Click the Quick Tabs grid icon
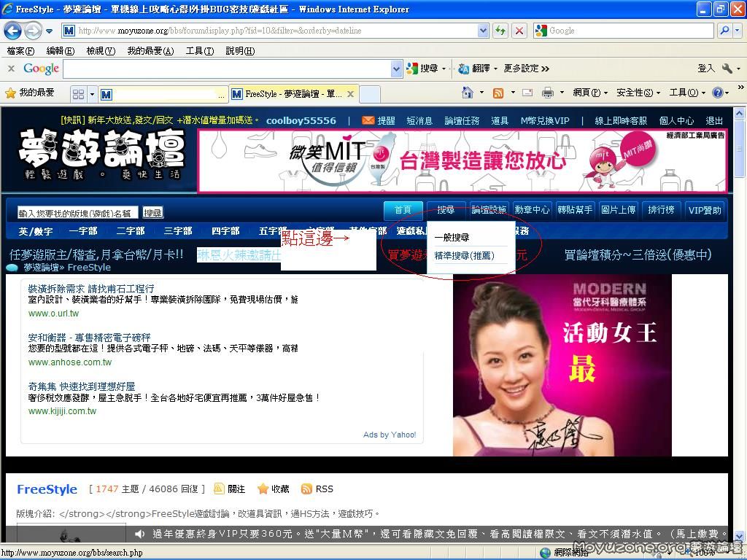The width and height of the screenshot is (747, 560). coord(79,94)
